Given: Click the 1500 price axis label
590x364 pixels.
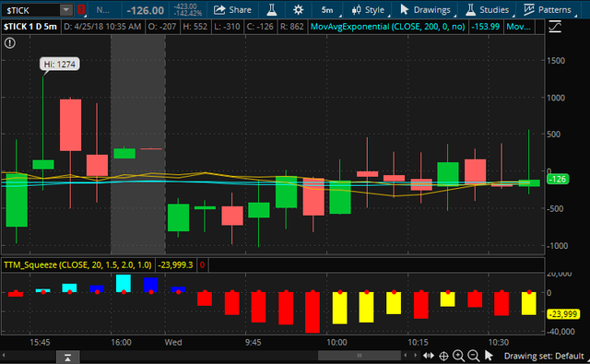Looking at the screenshot, I should 555,61.
